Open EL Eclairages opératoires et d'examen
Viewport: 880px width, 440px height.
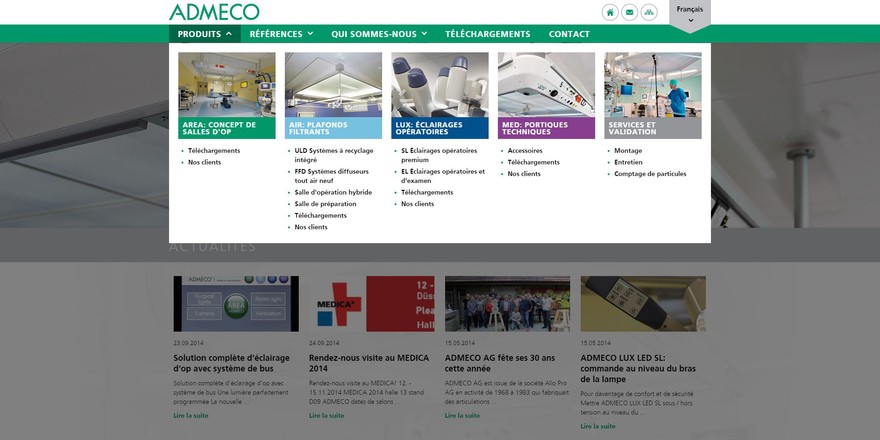tap(443, 176)
